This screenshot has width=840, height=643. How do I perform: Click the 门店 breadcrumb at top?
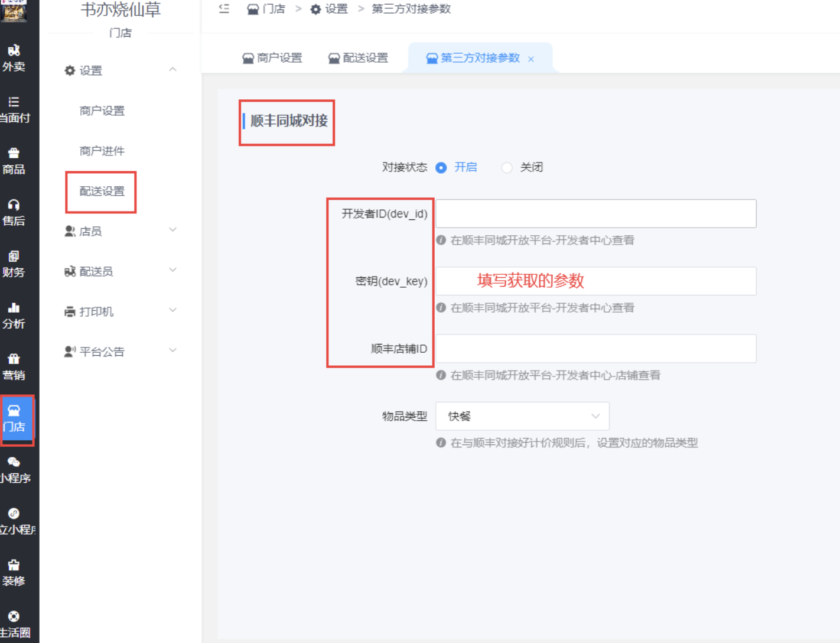coord(266,9)
